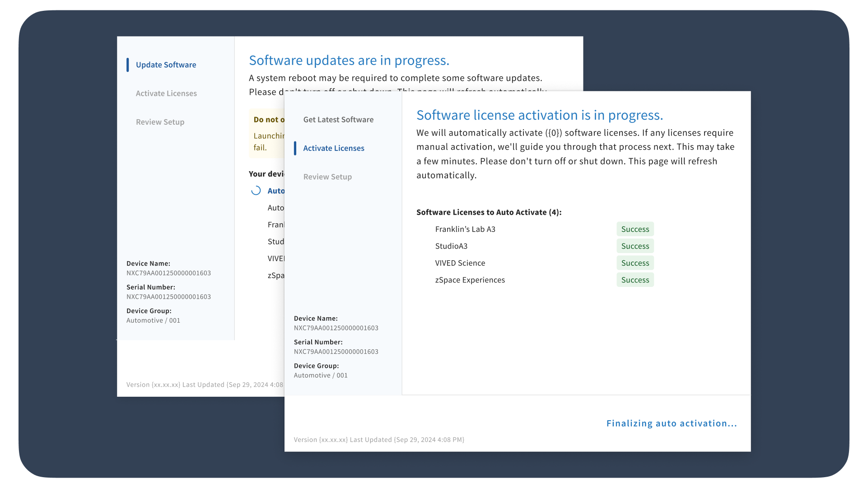The height and width of the screenshot is (488, 868).
Task: Select the Review Setup step in front dialog
Action: coord(327,176)
